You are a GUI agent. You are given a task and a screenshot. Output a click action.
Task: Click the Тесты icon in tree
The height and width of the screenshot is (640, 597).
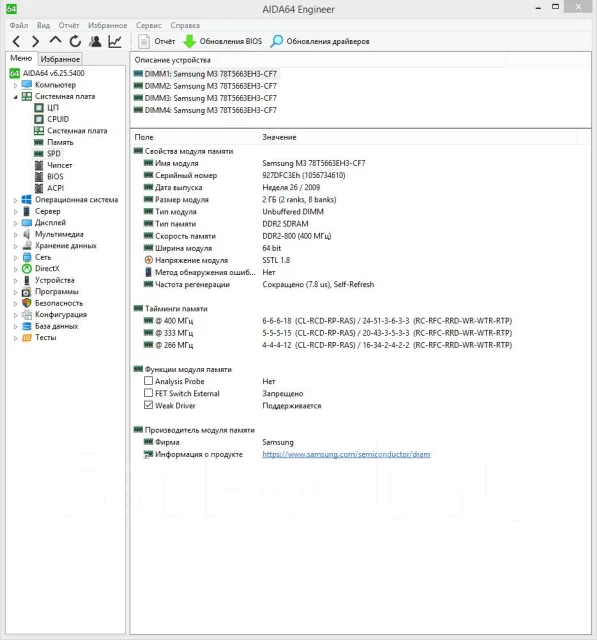27,338
